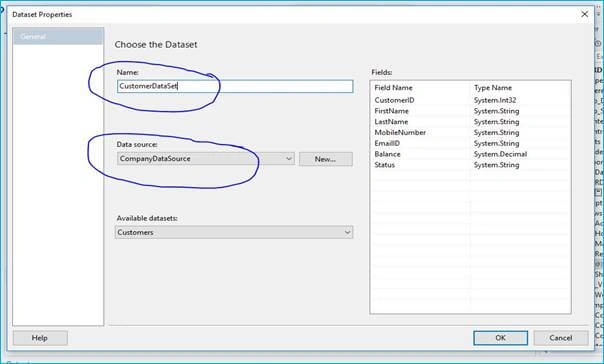Select the LastName field row

pyautogui.click(x=470, y=122)
